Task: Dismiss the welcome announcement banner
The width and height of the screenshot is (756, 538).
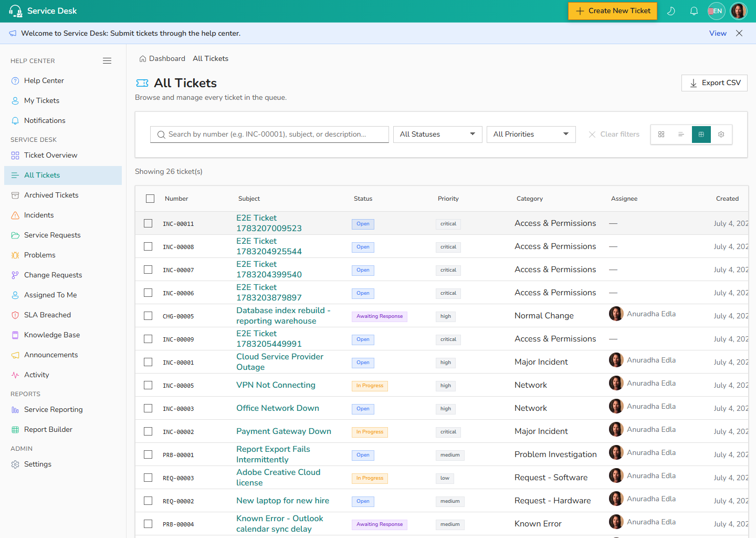Action: (739, 33)
